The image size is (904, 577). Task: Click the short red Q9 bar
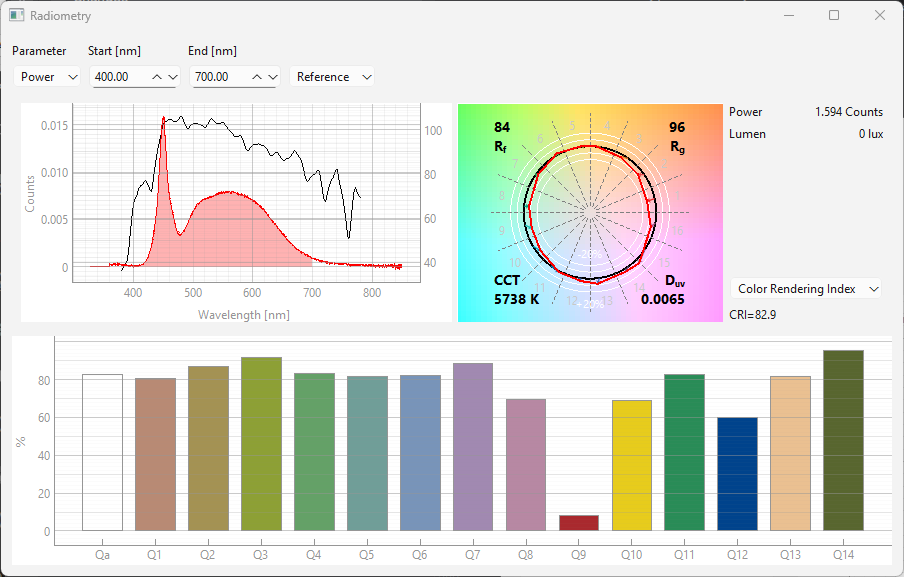pos(579,523)
